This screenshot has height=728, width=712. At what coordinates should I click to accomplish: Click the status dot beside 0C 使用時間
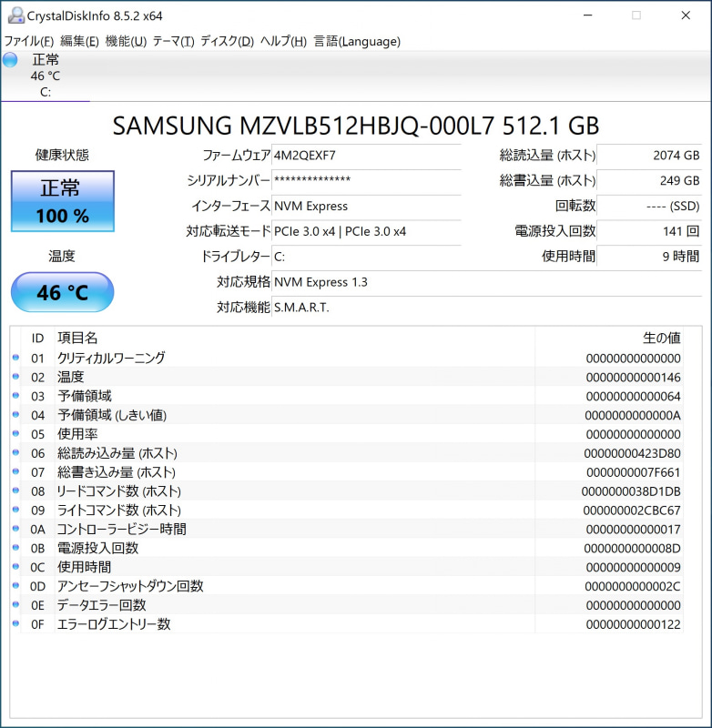(x=15, y=567)
